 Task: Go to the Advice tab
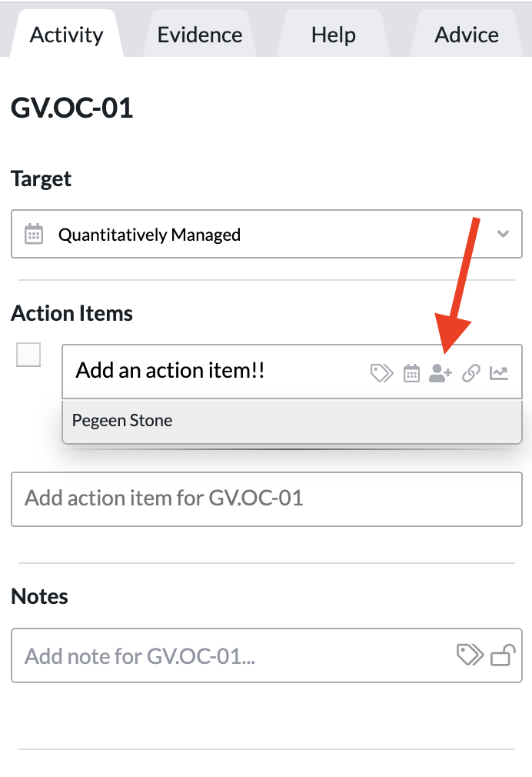coord(467,35)
